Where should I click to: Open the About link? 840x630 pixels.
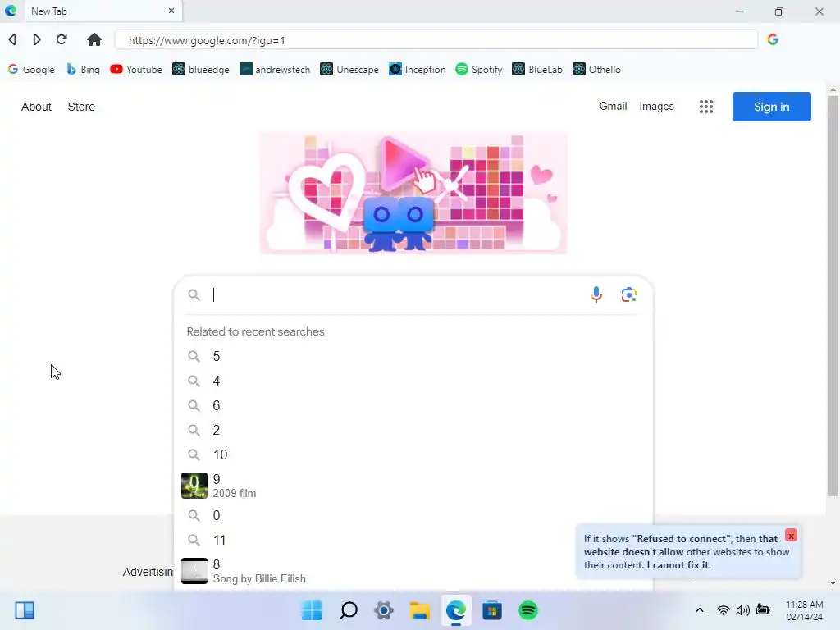[36, 107]
